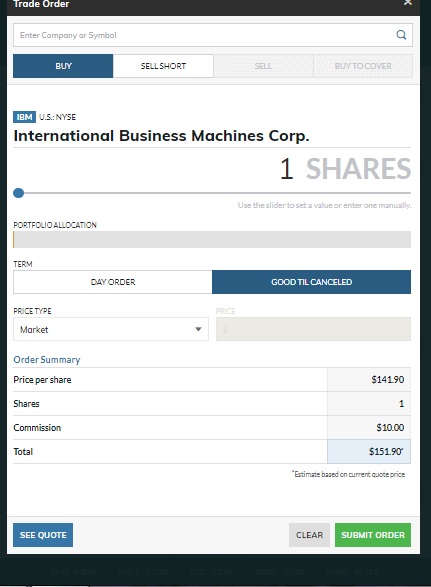This screenshot has width=431, height=587.
Task: Submit the order with green button
Action: (373, 535)
